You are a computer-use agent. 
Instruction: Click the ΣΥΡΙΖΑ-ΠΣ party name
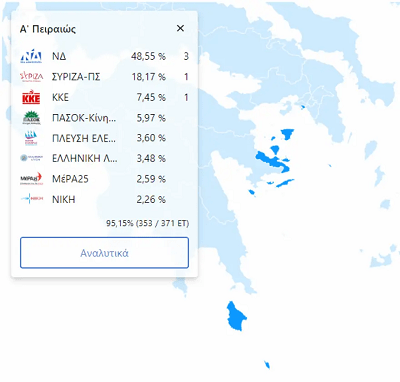click(x=76, y=77)
